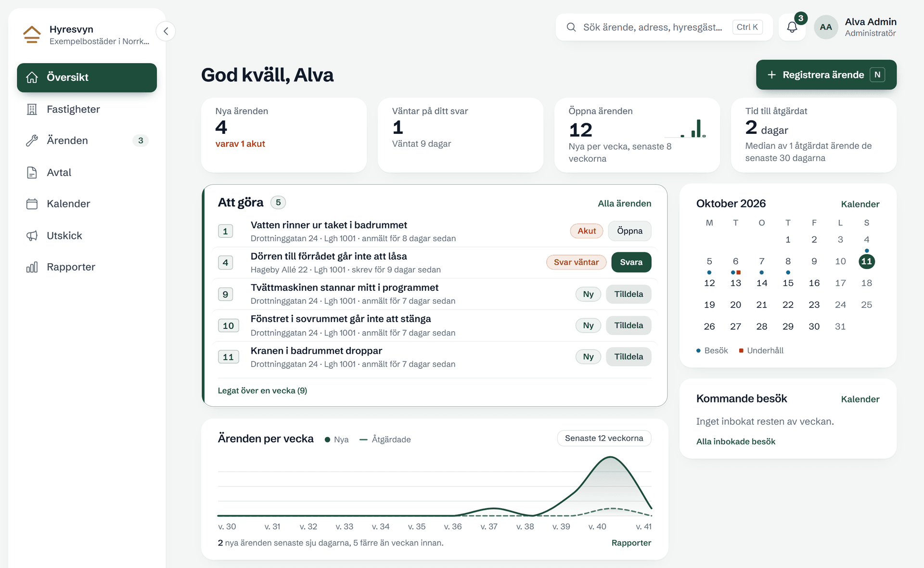This screenshot has width=924, height=568.
Task: Tilldela the Tvättmaskinen case
Action: (x=629, y=294)
